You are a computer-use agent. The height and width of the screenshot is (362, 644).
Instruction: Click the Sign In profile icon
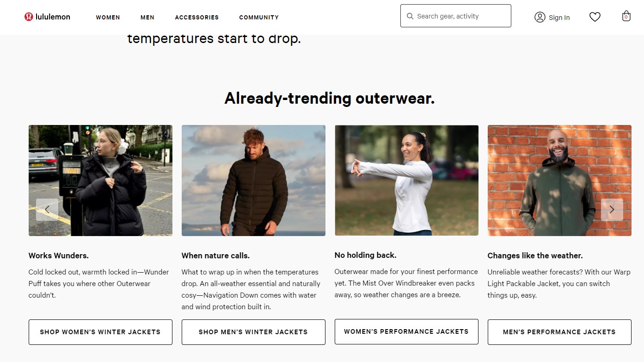coord(540,17)
